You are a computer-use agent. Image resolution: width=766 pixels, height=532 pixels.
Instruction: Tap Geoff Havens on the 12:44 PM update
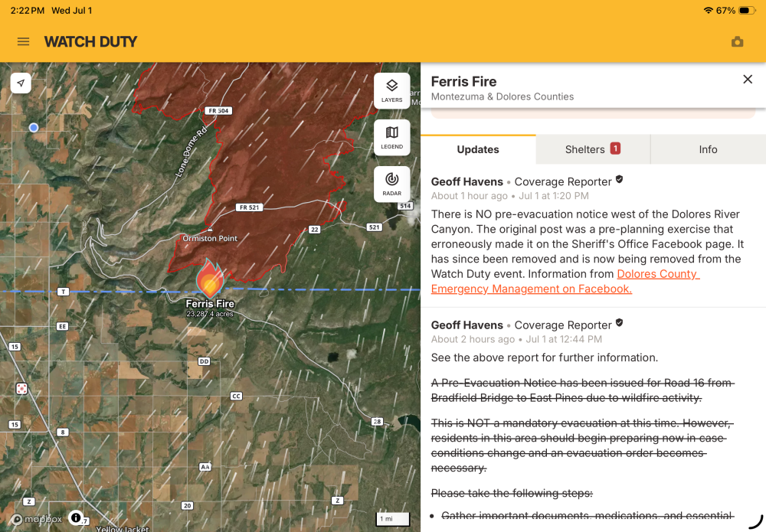(466, 325)
